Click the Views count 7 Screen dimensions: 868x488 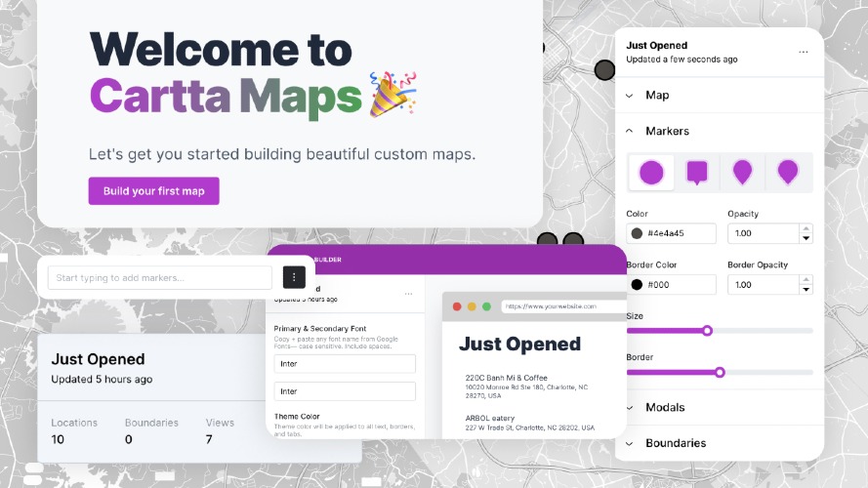(209, 439)
